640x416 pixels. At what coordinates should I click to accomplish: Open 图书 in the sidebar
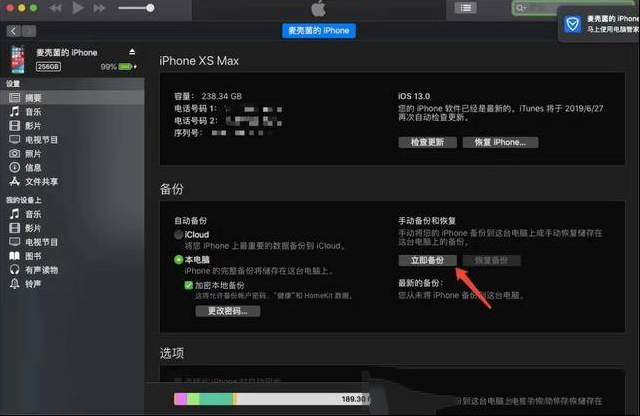[x=72, y=256]
